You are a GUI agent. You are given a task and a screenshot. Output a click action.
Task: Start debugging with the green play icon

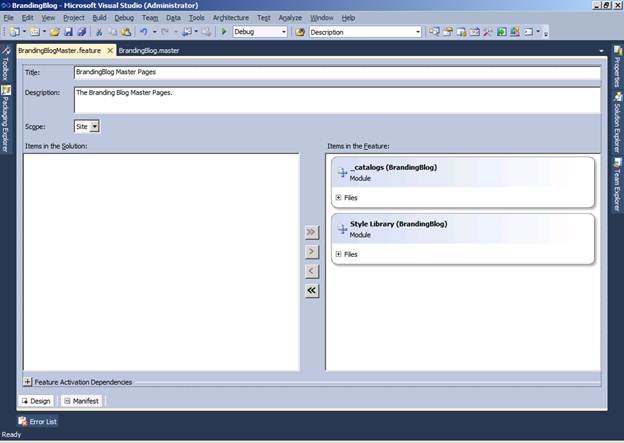pos(224,32)
